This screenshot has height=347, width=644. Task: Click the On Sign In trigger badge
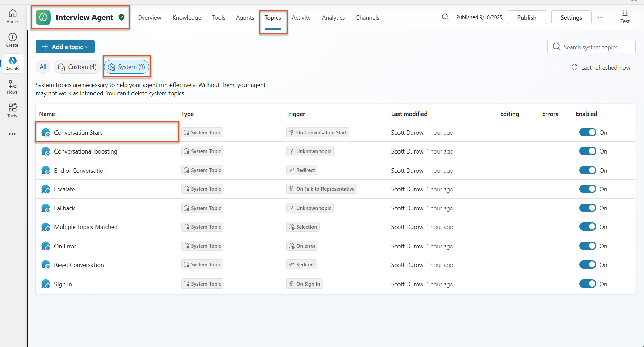point(305,284)
